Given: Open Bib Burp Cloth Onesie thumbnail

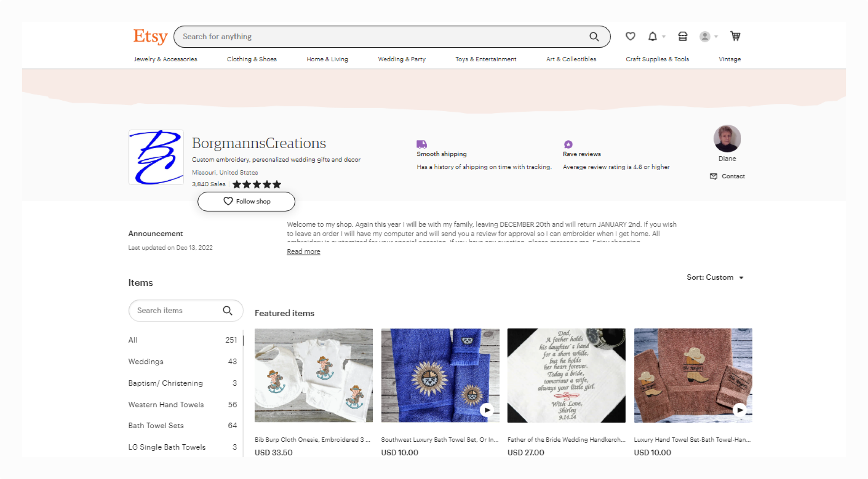Looking at the screenshot, I should pyautogui.click(x=313, y=375).
